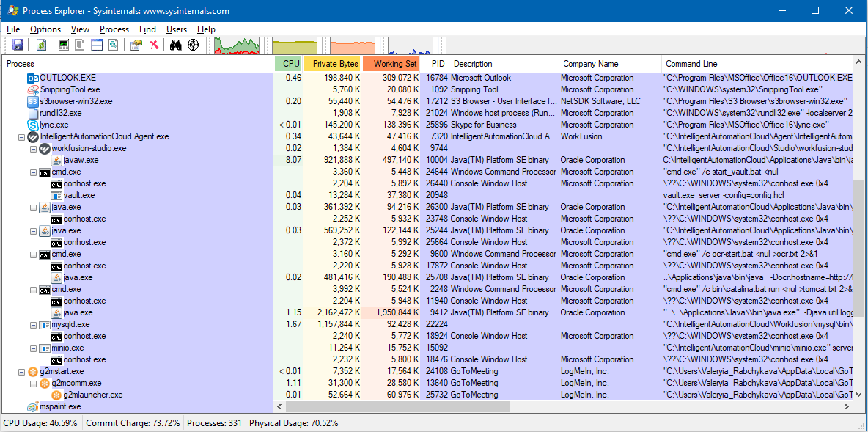
Task: Click 'CPU Usage: 46.59%' in status bar
Action: coord(40,423)
